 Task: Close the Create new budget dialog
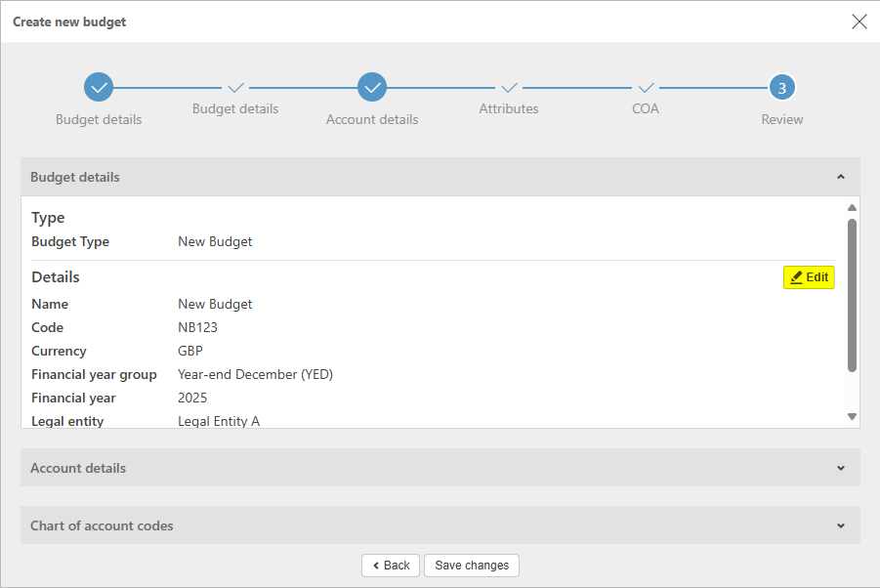(x=859, y=21)
